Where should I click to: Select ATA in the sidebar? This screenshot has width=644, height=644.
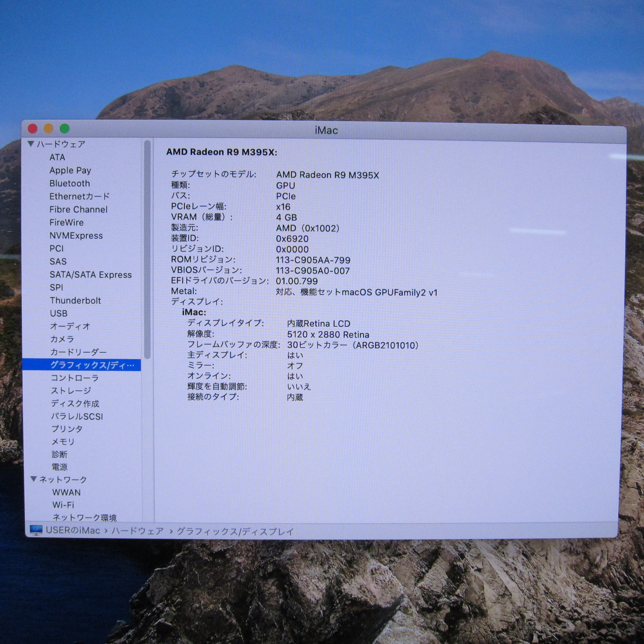click(57, 157)
